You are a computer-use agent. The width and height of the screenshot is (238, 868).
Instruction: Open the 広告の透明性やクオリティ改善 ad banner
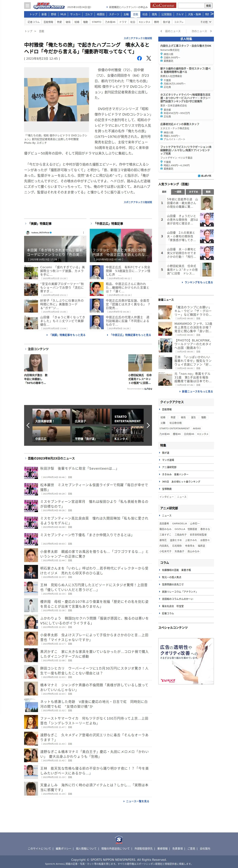pyautogui.click(x=186, y=661)
